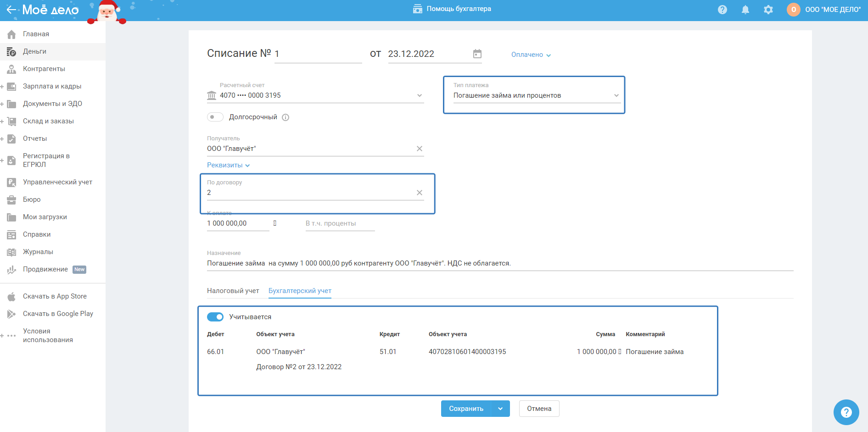
Task: Click the Отмена button
Action: (539, 409)
